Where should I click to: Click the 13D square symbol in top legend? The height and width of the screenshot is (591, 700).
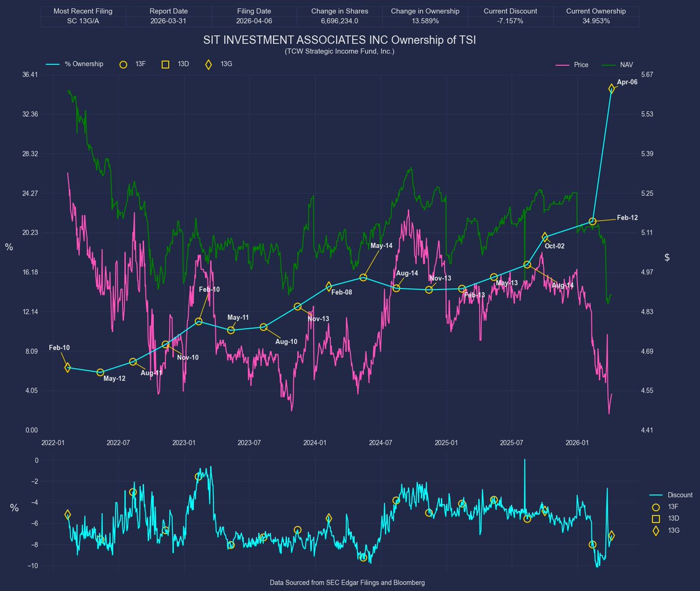click(x=166, y=64)
